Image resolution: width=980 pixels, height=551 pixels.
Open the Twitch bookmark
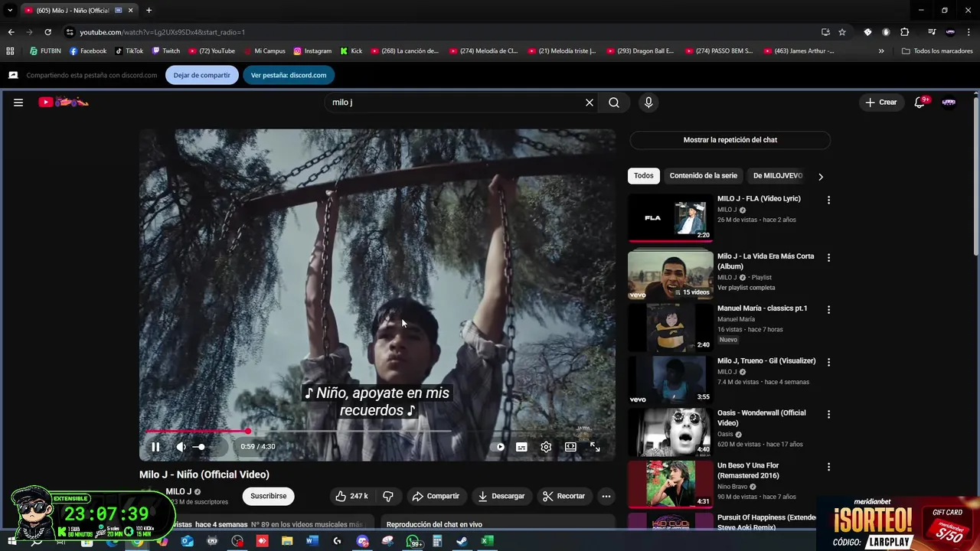pos(165,51)
